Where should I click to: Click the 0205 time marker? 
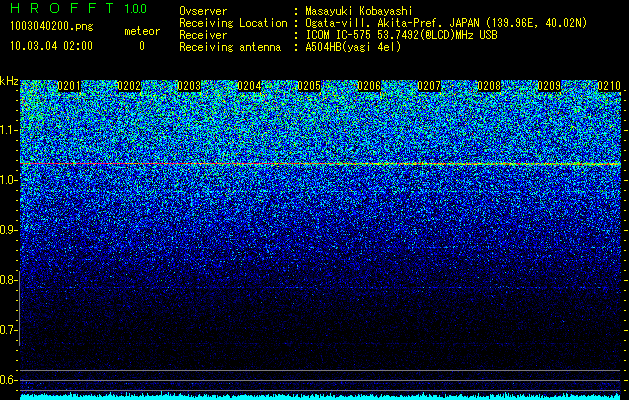point(309,86)
